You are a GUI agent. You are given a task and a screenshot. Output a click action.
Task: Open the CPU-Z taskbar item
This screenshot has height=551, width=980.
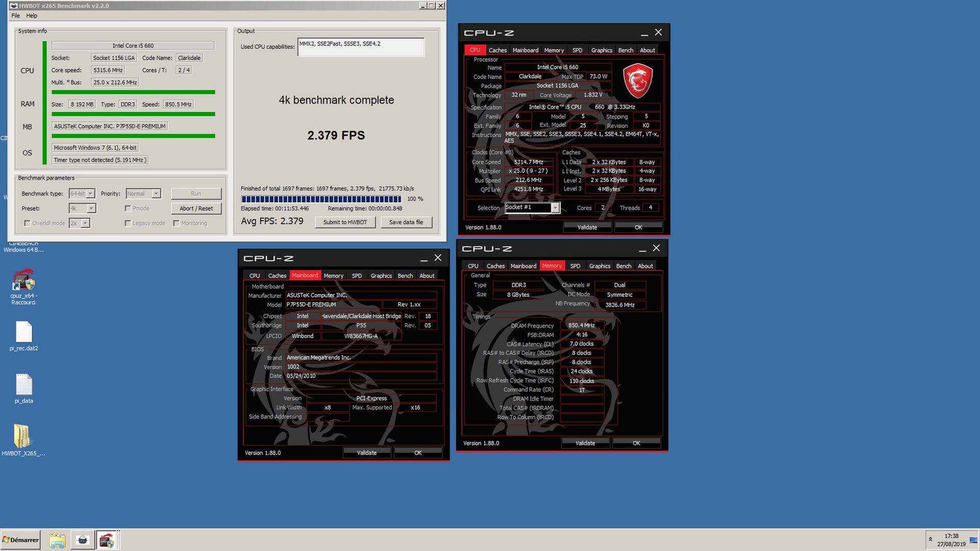click(x=107, y=540)
